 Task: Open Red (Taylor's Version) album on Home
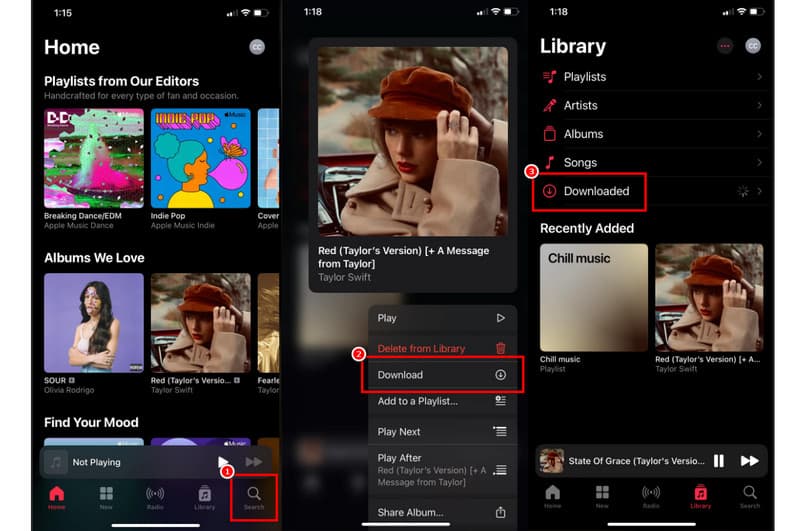201,323
